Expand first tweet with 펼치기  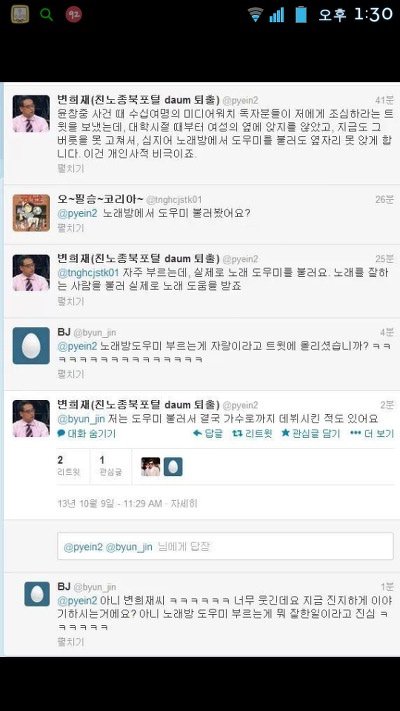[71, 169]
